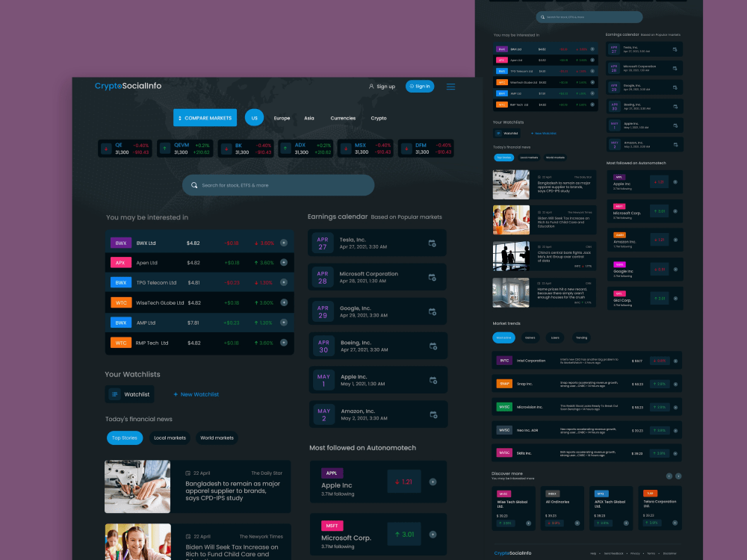Click Microsoft Corporation add-to-calendar icon
Viewport: 747px width, 560px height.
pos(432,278)
